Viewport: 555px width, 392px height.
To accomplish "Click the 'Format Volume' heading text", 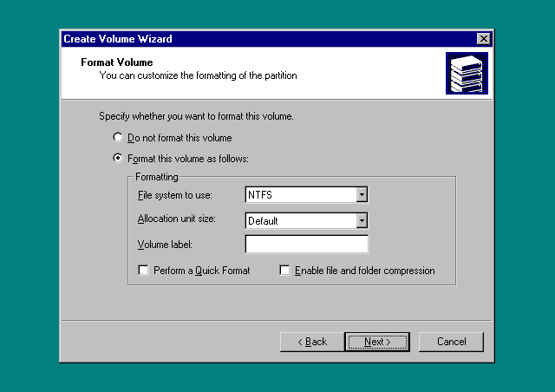I will (116, 62).
